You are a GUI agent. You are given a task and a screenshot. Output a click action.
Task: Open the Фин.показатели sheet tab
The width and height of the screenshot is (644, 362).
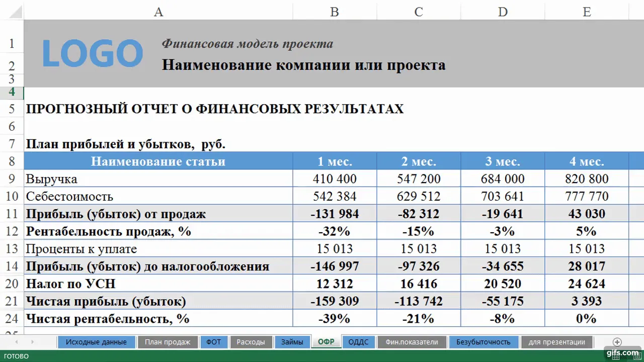point(412,342)
